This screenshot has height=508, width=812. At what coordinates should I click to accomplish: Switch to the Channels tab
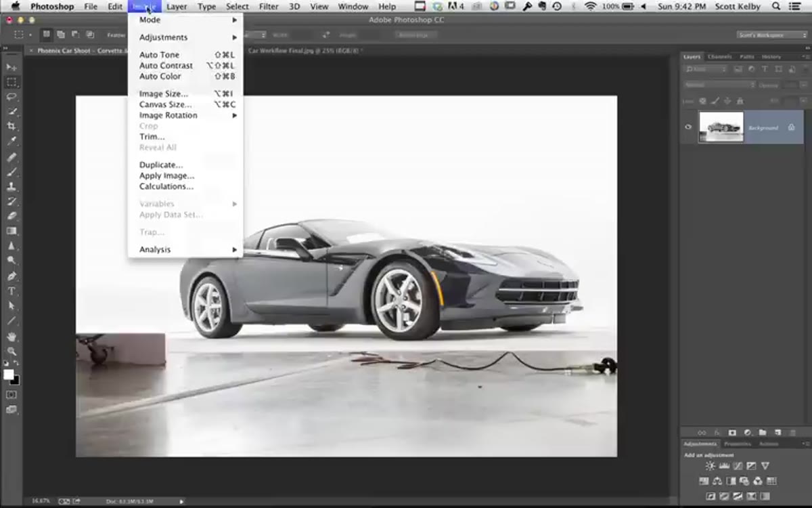pos(719,57)
